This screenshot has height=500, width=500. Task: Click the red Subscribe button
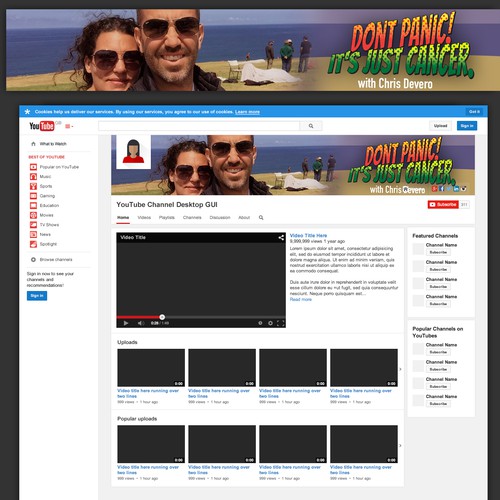tap(443, 204)
